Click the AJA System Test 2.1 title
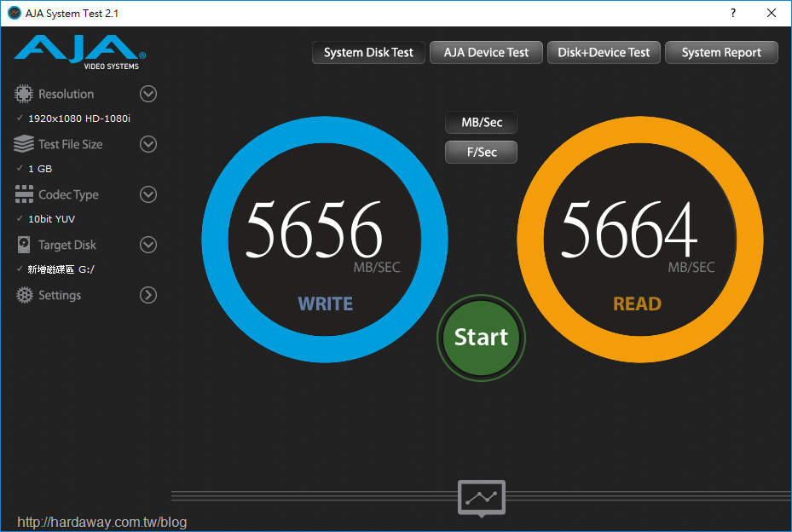This screenshot has width=792, height=532. [72, 14]
